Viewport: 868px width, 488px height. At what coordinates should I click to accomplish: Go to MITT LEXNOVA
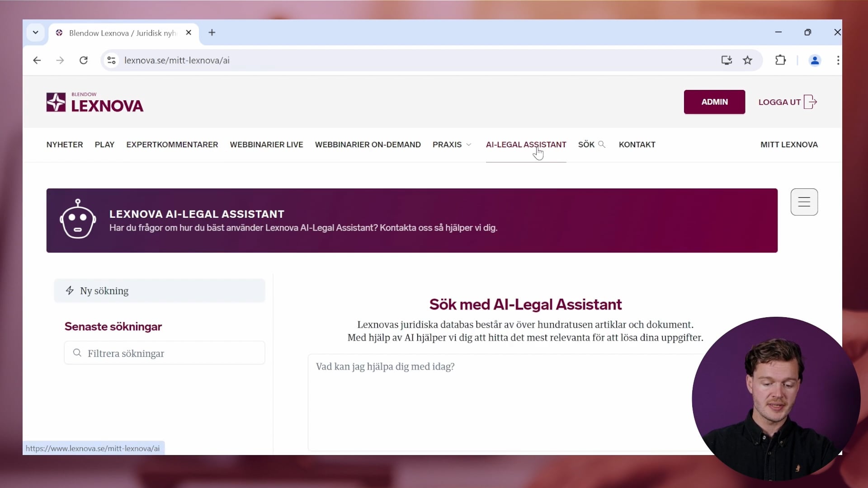pyautogui.click(x=789, y=145)
